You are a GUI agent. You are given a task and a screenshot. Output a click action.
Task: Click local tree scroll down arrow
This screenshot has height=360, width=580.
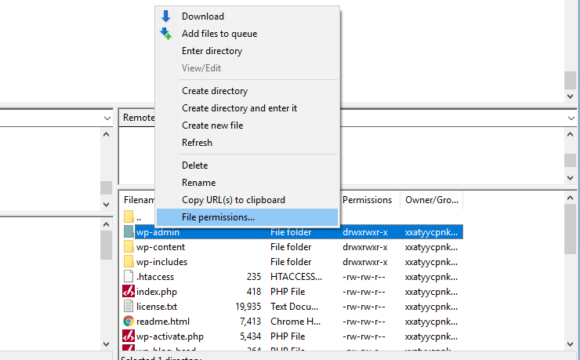(x=106, y=204)
